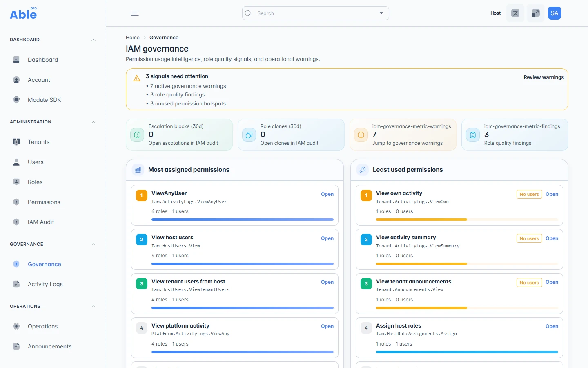Click the Account sidebar icon
The width and height of the screenshot is (588, 368).
pyautogui.click(x=16, y=80)
